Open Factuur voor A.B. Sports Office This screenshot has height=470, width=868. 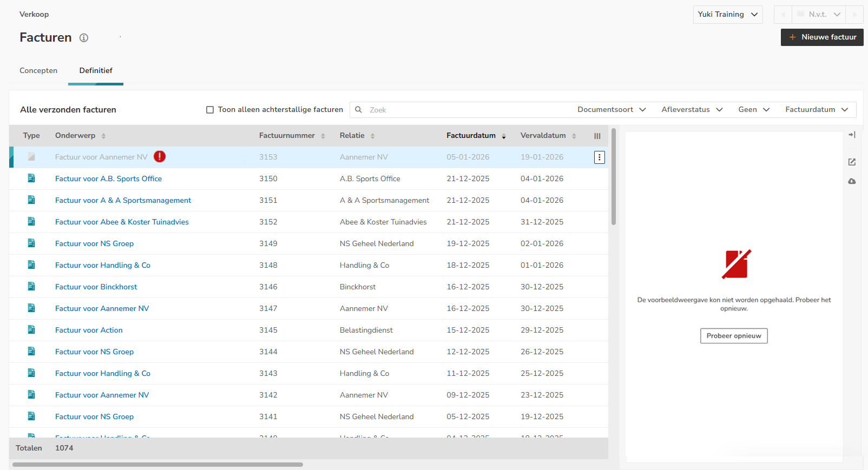(x=108, y=179)
